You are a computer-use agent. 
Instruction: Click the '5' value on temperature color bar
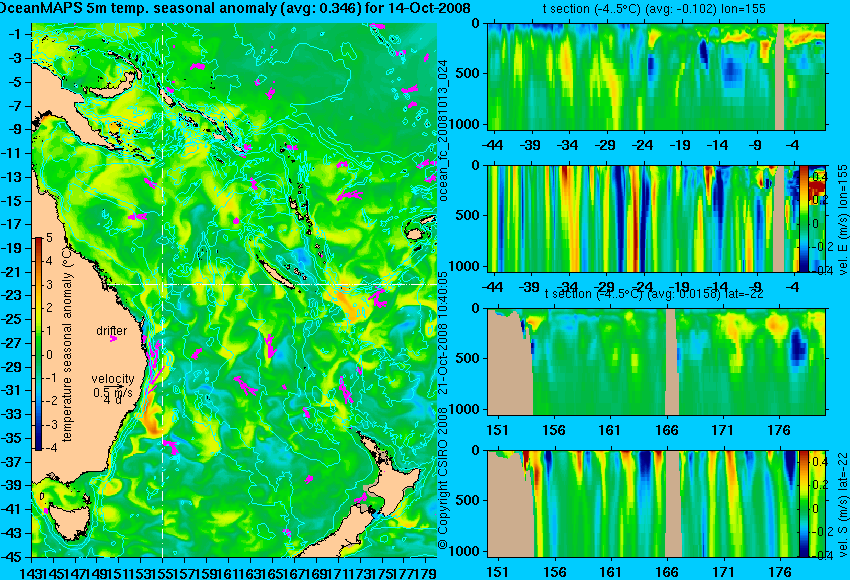(49, 238)
